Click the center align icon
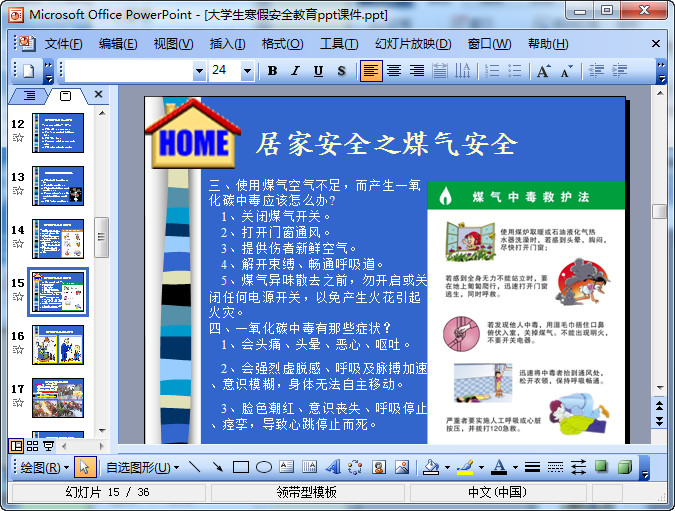This screenshot has height=511, width=675. [x=394, y=71]
